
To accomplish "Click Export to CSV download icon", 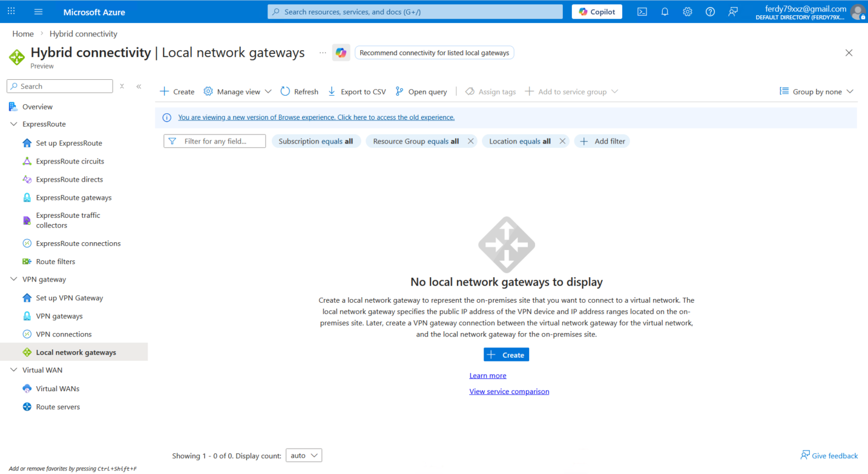I will [332, 91].
